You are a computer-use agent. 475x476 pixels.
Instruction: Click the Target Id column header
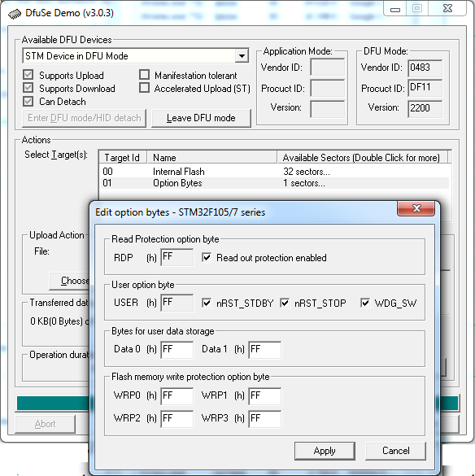click(x=123, y=158)
